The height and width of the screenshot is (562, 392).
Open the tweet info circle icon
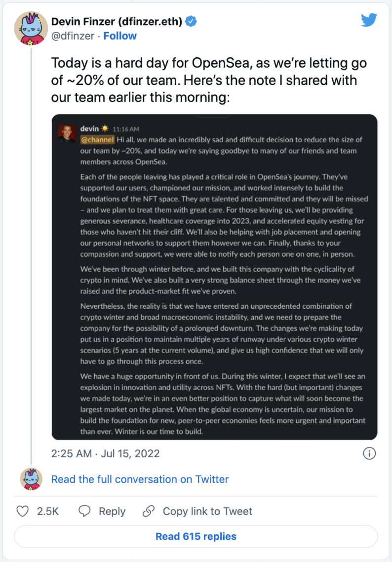(x=369, y=453)
